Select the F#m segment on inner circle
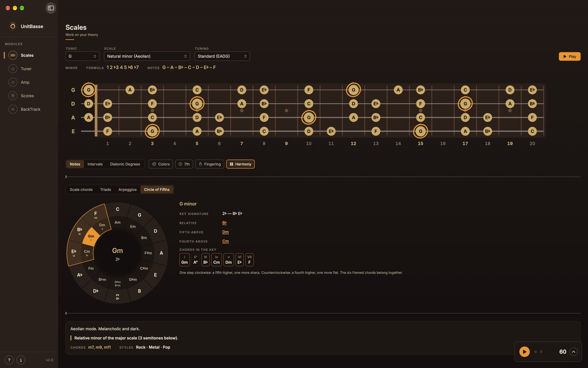The image size is (588, 368). [x=148, y=253]
